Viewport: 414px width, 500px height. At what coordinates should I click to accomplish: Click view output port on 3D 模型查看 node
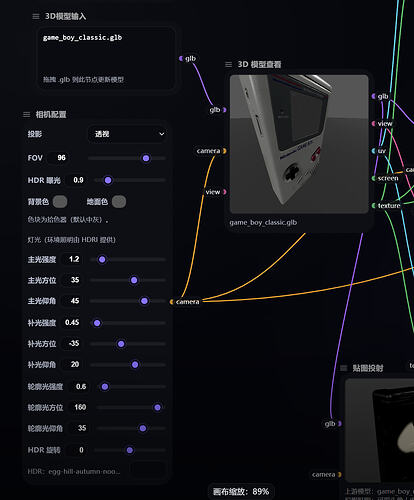click(373, 124)
